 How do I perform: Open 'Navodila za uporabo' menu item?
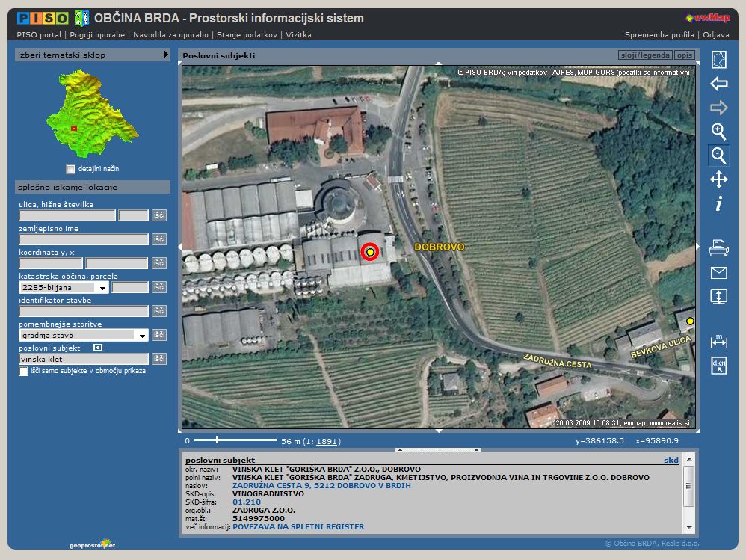pos(170,34)
